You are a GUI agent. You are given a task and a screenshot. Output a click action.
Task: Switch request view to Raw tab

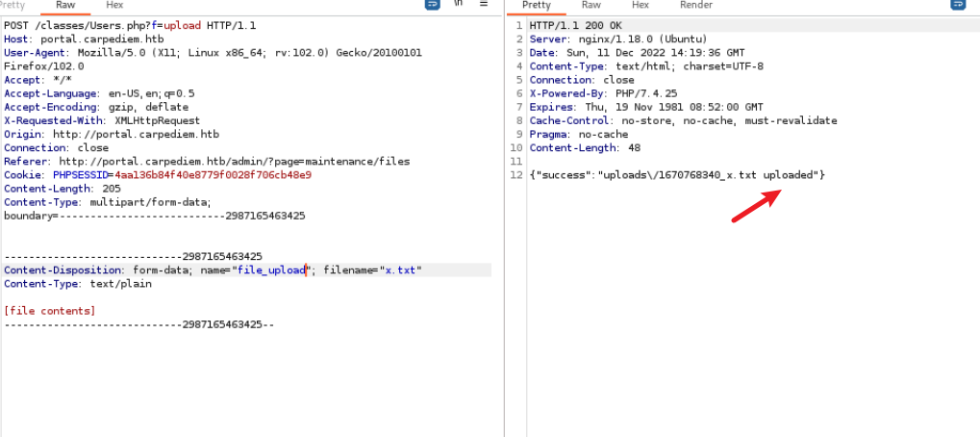[65, 5]
